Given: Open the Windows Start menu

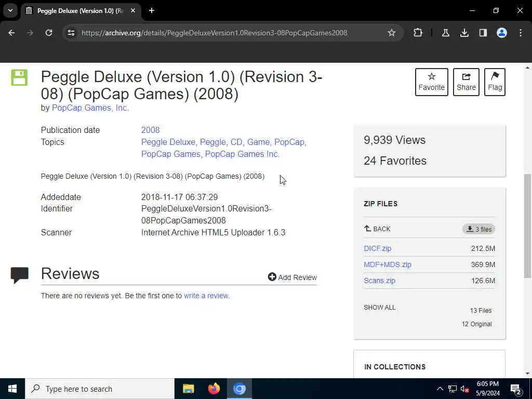Looking at the screenshot, I should [x=12, y=389].
